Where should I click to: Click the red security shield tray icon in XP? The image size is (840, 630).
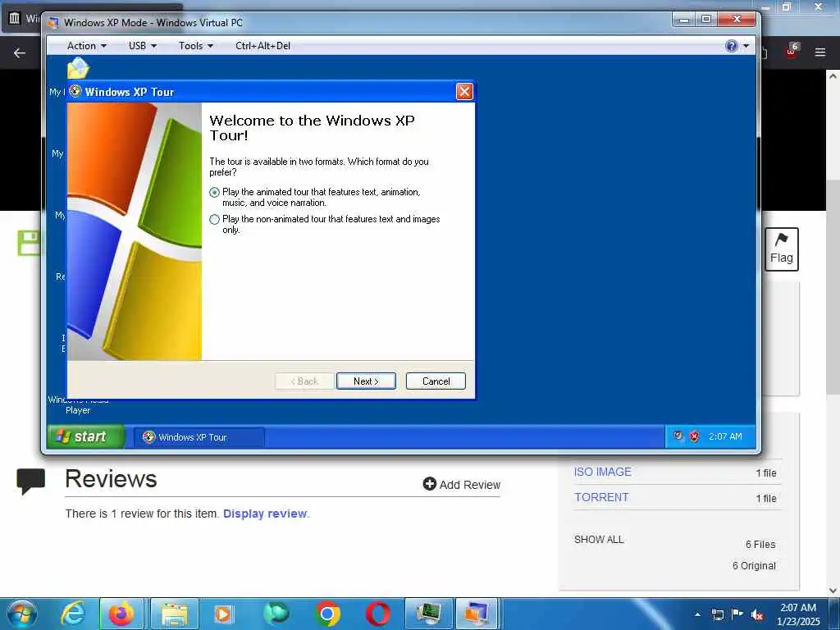694,436
